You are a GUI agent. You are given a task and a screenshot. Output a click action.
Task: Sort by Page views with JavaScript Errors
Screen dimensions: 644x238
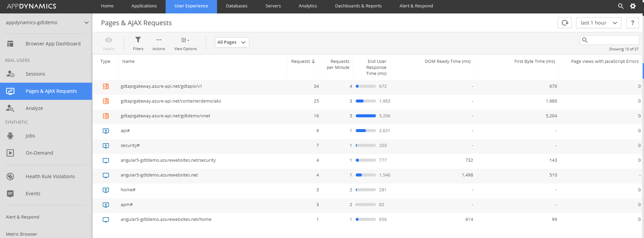click(x=605, y=61)
